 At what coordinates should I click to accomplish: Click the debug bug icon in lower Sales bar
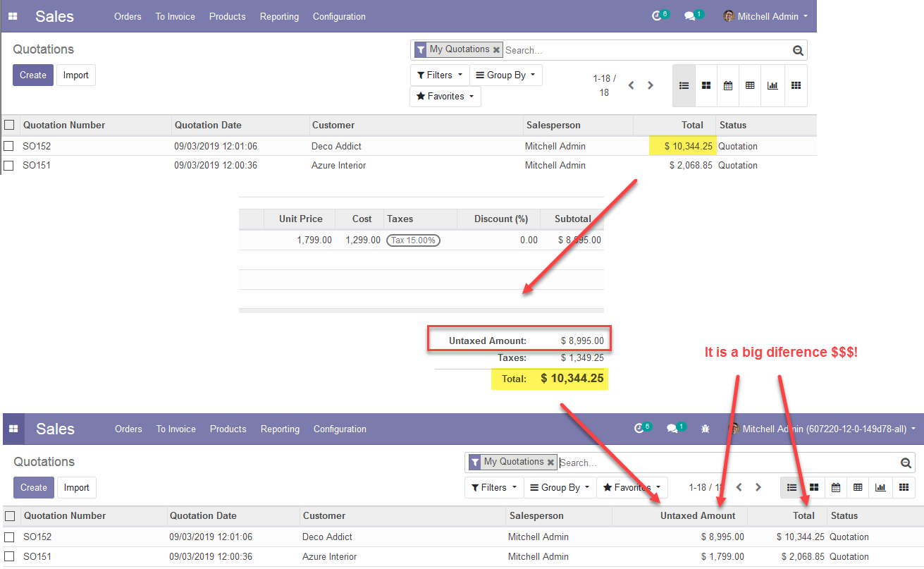705,428
